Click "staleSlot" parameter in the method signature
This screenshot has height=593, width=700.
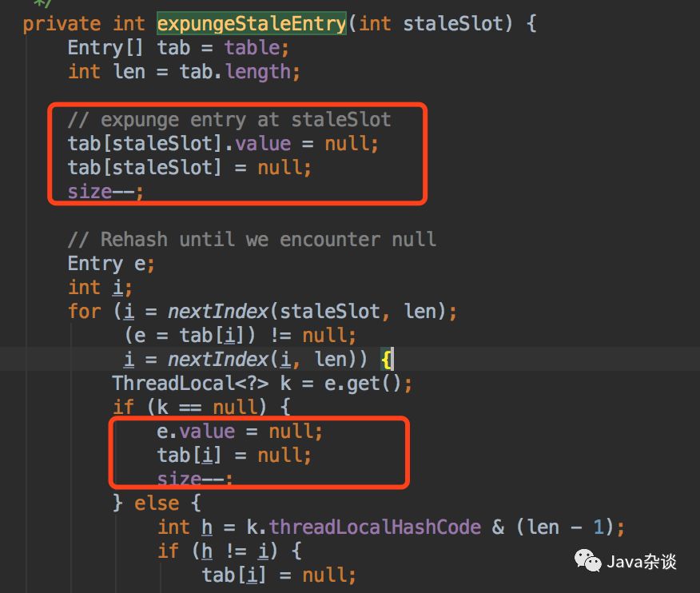[x=452, y=24]
